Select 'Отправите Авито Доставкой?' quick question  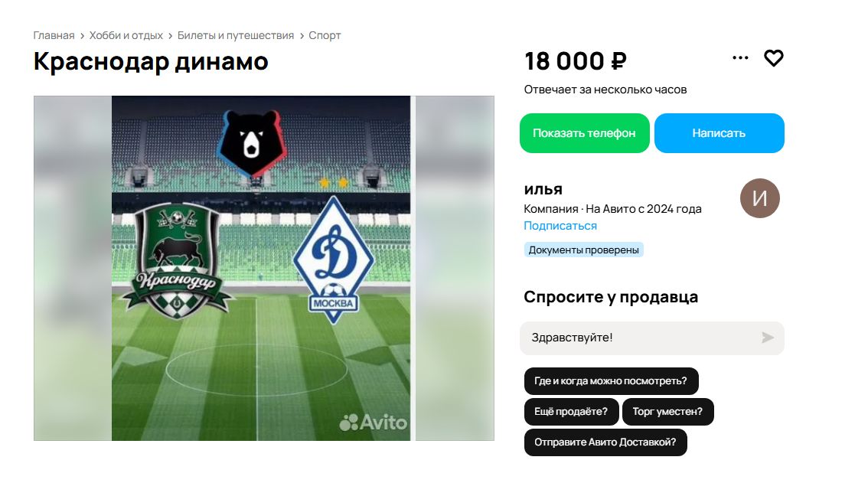tap(605, 442)
